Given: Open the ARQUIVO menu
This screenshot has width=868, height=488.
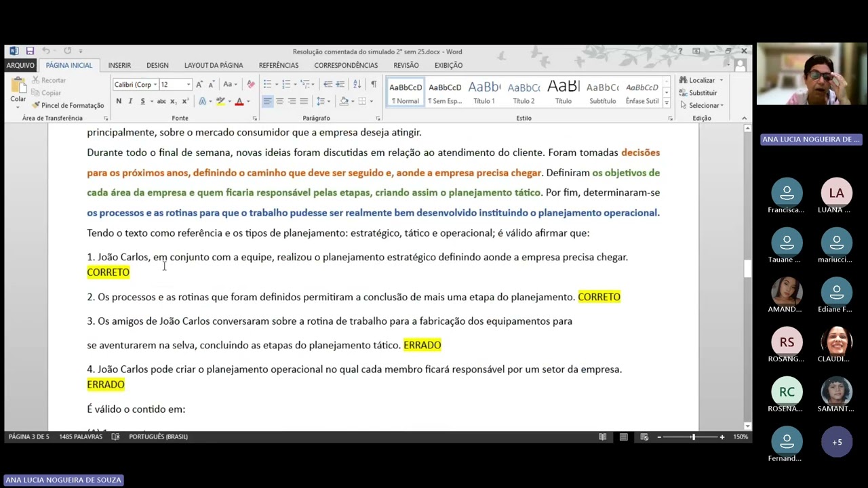Looking at the screenshot, I should coord(20,66).
